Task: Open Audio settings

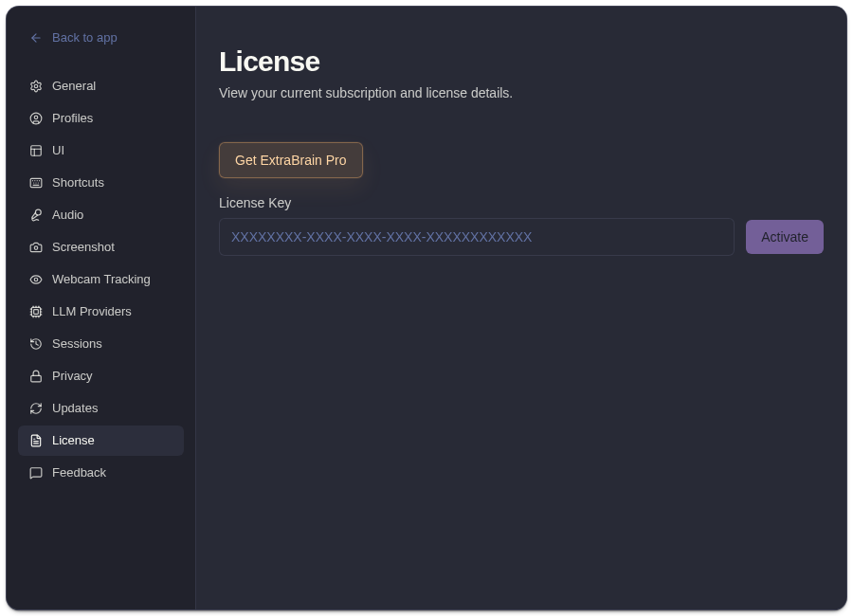Action: point(100,215)
